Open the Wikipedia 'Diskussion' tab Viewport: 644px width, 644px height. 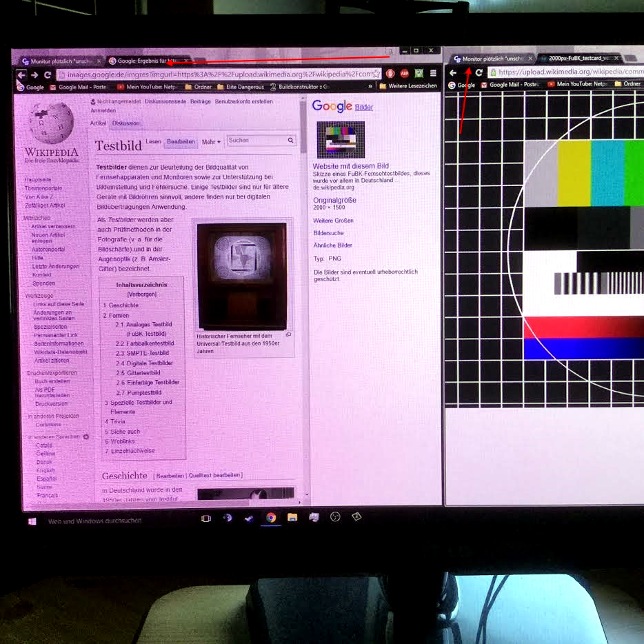(125, 123)
